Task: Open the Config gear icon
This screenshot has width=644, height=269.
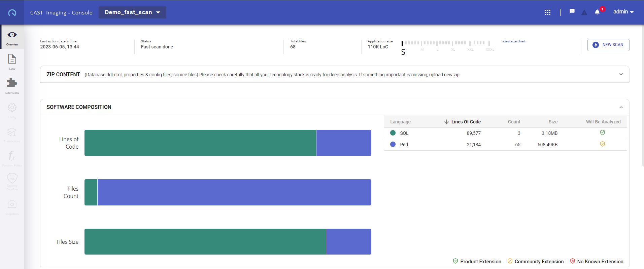Action: (x=12, y=107)
